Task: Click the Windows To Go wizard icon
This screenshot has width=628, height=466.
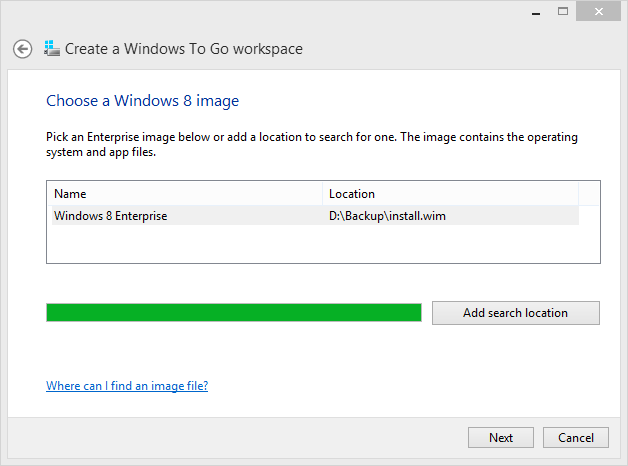Action: (x=52, y=48)
